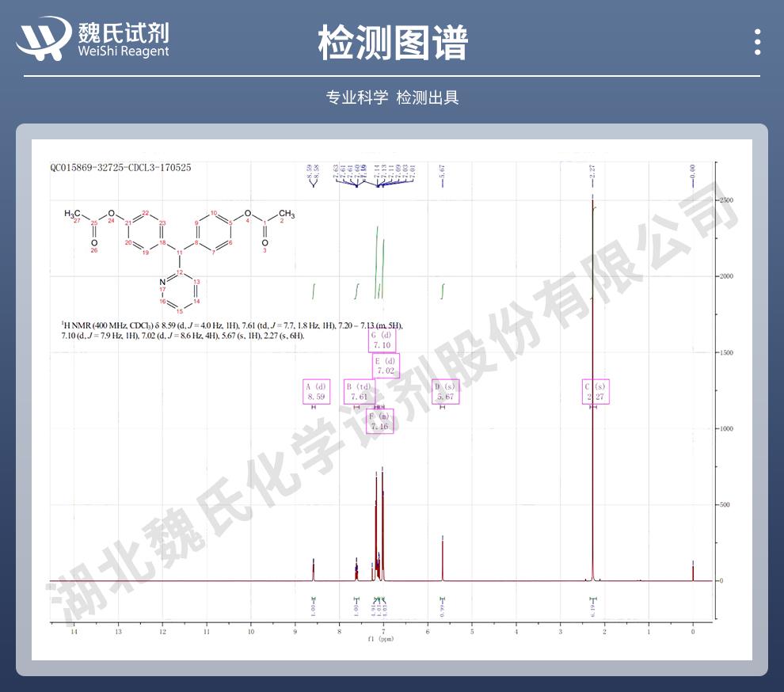784x692 pixels.
Task: Click the 1500 intensity axis value
Action: (x=726, y=352)
